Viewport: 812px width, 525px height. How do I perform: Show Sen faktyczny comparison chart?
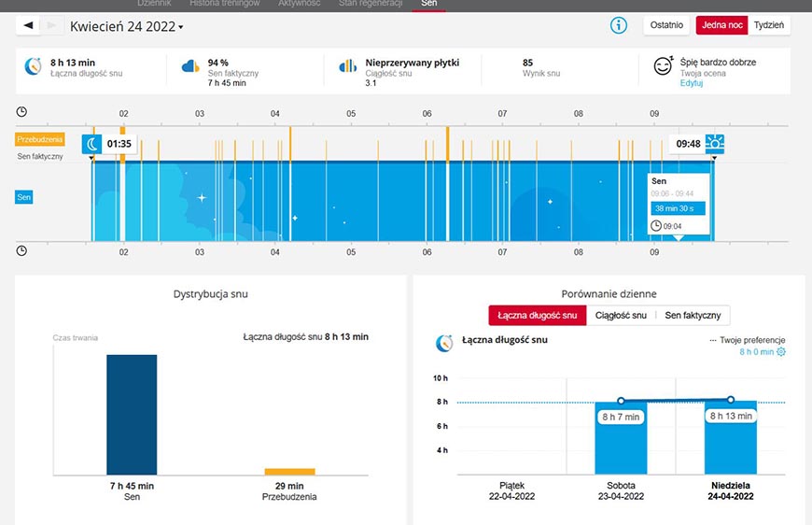[x=693, y=315]
